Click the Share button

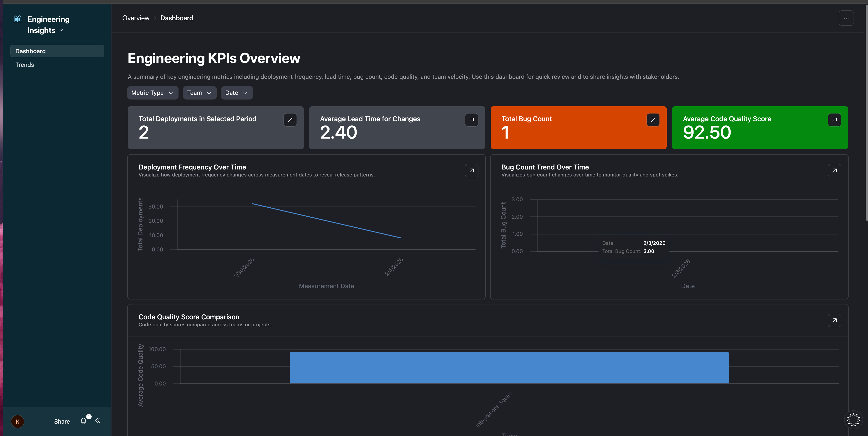(62, 422)
